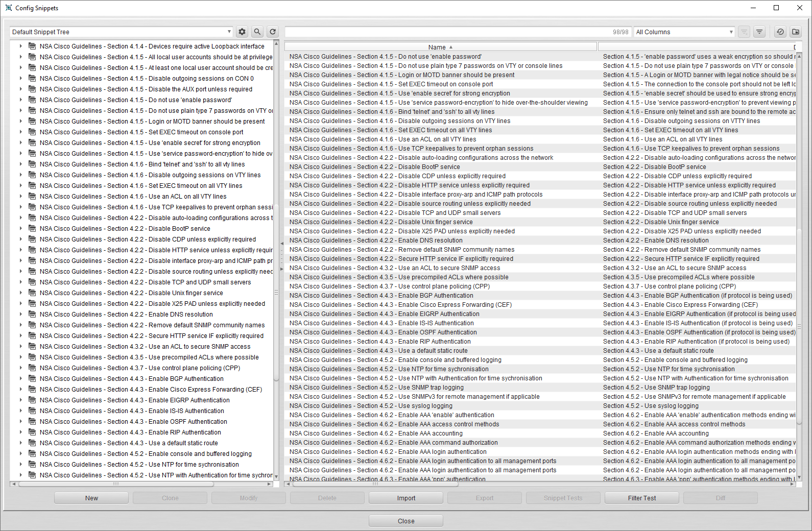Screen dimensions: 812x531
Task: Click folder icon beside tree row 'Enable BGP Authentication'
Action: point(32,378)
